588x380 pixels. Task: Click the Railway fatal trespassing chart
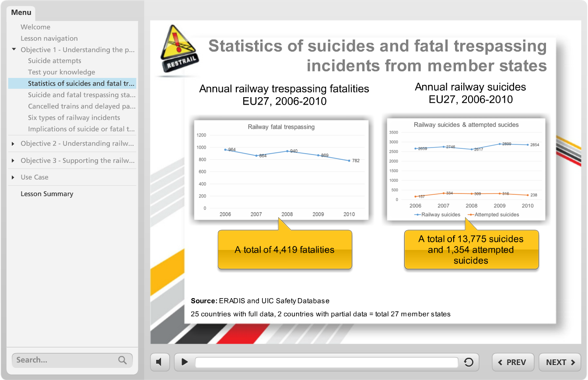281,170
